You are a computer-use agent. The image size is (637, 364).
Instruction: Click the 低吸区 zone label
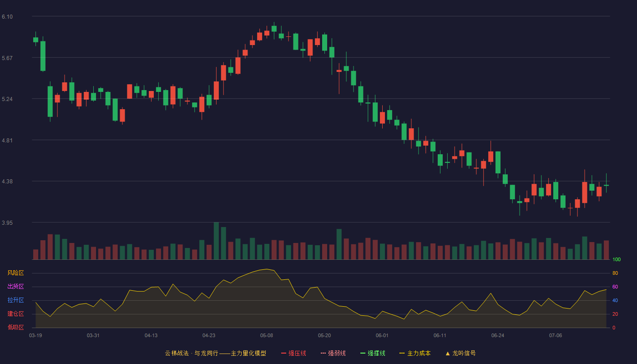tap(15, 327)
